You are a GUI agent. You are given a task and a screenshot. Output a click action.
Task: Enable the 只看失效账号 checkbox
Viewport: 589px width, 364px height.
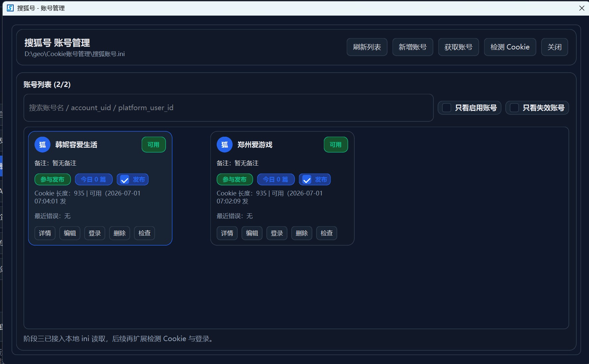(x=514, y=108)
